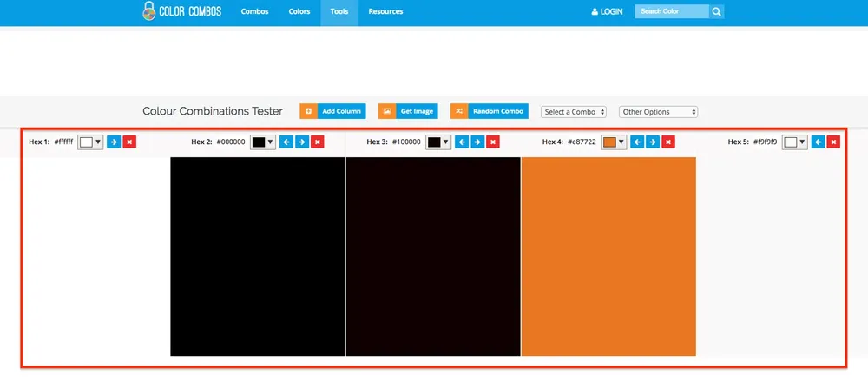The height and width of the screenshot is (382, 868).
Task: Click the #f9f9f9 hex value field
Action: pos(766,142)
